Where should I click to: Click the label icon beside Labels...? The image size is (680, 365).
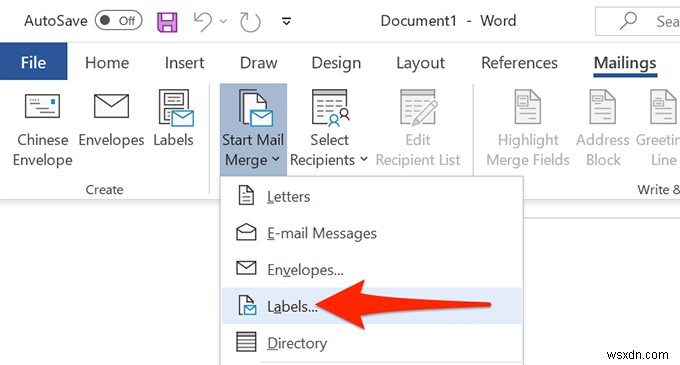pos(247,305)
